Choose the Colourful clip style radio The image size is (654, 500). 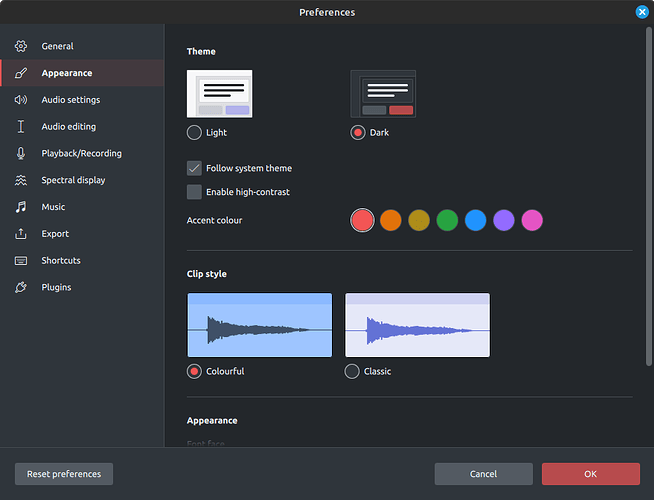194,371
